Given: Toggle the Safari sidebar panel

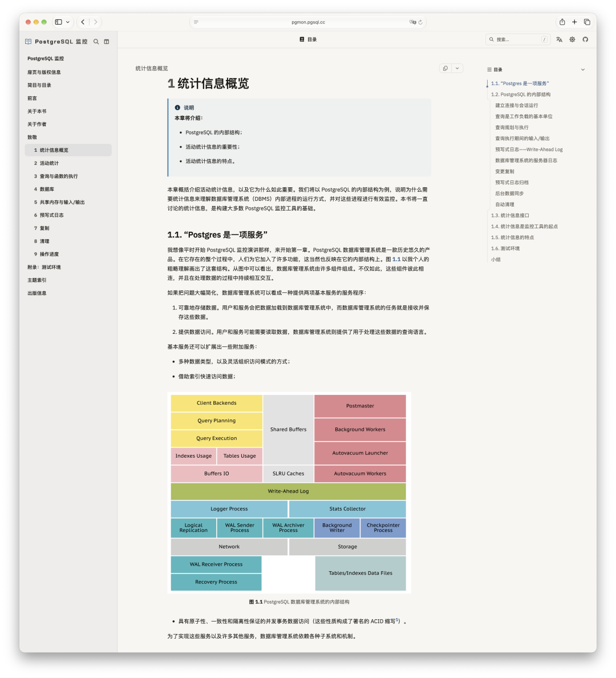Looking at the screenshot, I should click(58, 22).
